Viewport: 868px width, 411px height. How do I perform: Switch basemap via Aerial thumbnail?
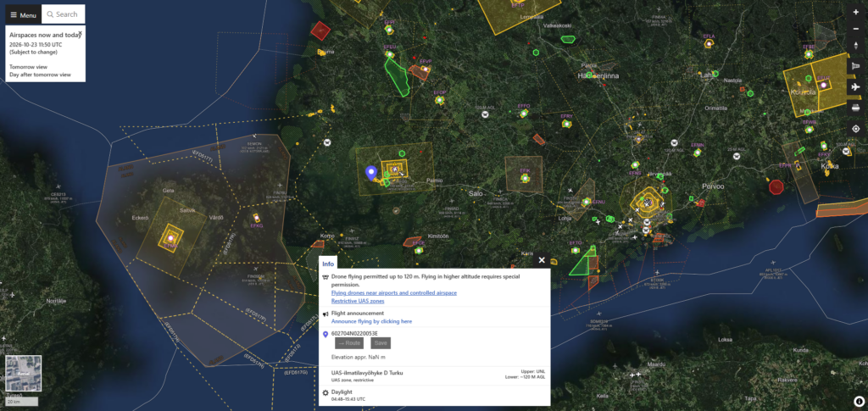tap(23, 373)
